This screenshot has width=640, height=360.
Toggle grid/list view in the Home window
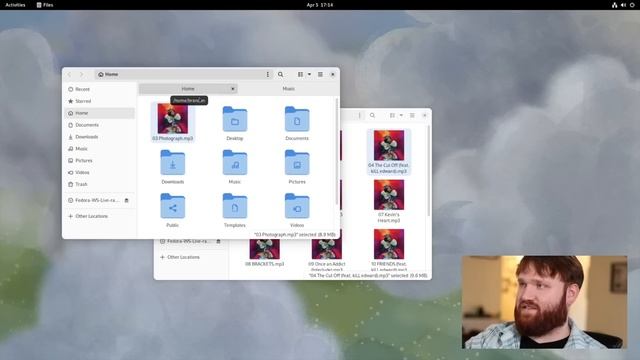click(300, 74)
